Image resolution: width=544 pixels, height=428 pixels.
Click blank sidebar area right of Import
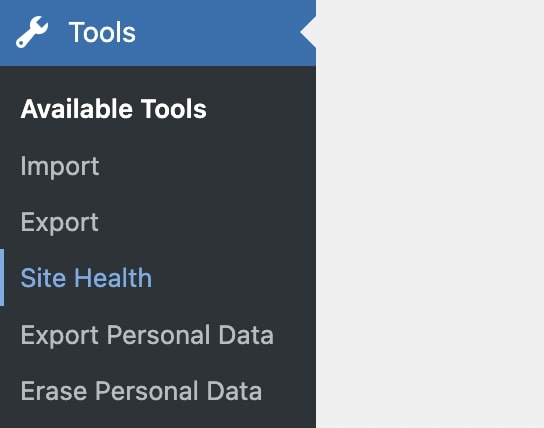208,166
